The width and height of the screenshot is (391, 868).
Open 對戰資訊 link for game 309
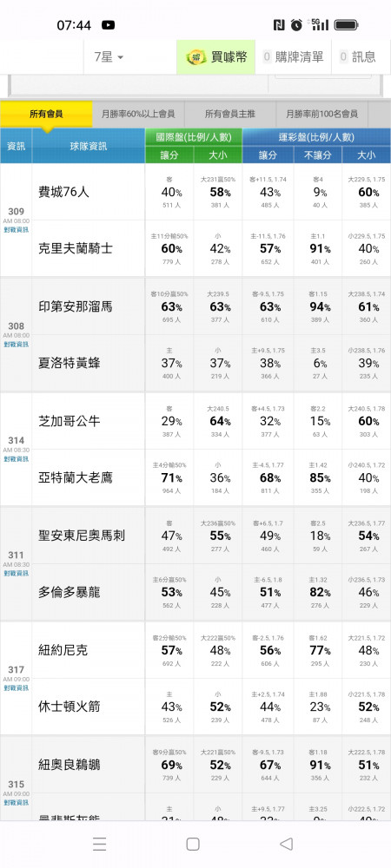[16, 230]
